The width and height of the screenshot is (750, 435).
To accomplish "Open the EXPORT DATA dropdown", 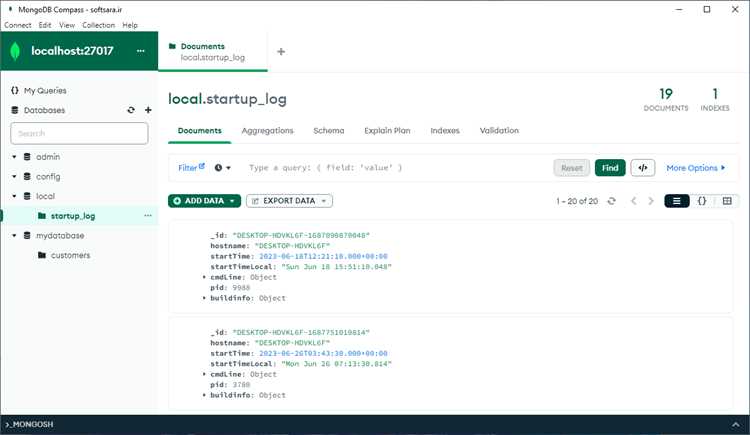I will tap(289, 201).
